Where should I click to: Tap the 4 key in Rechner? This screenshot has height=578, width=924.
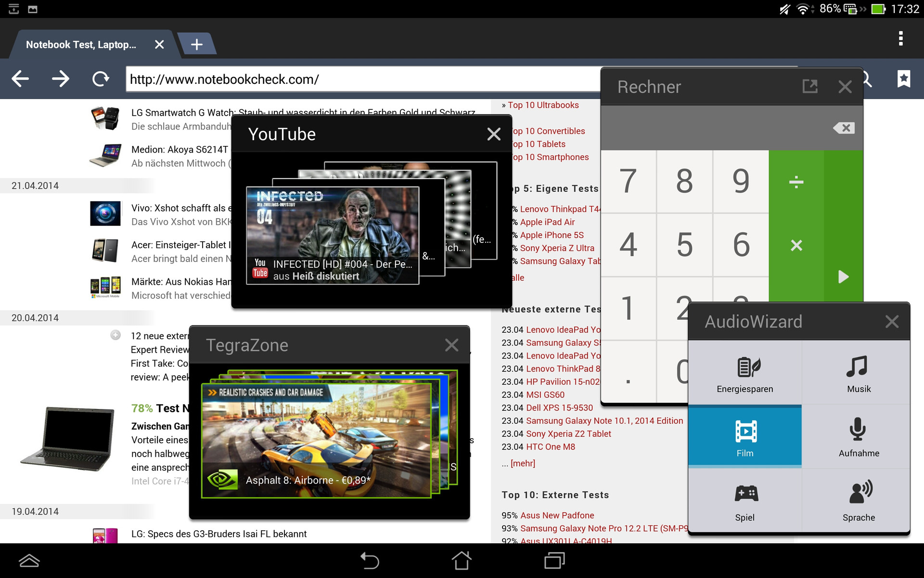tap(628, 245)
